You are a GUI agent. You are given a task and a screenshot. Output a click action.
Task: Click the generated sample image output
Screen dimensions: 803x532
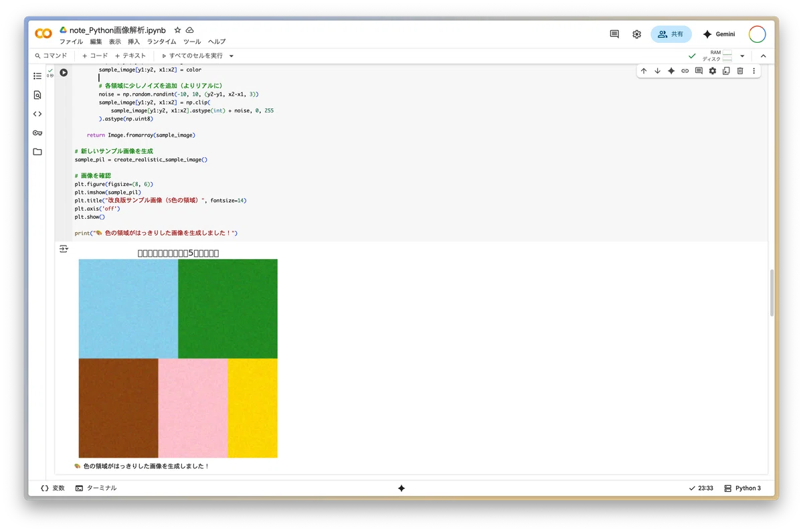178,358
